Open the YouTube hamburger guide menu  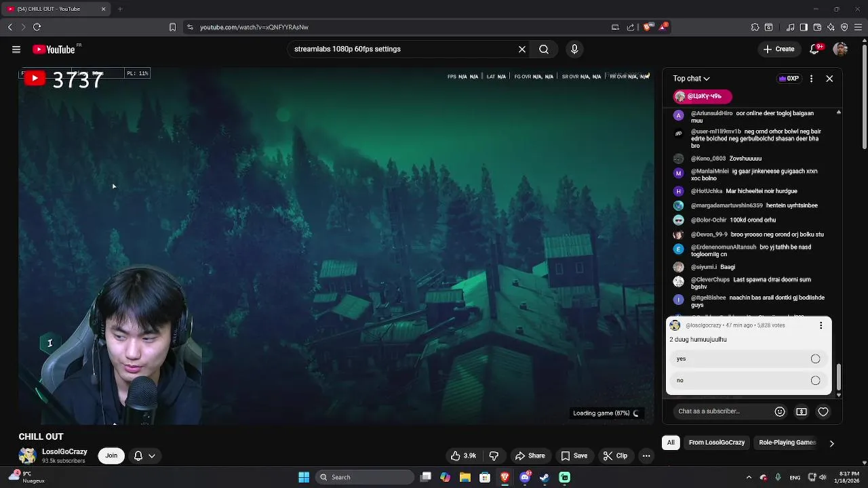tap(16, 49)
